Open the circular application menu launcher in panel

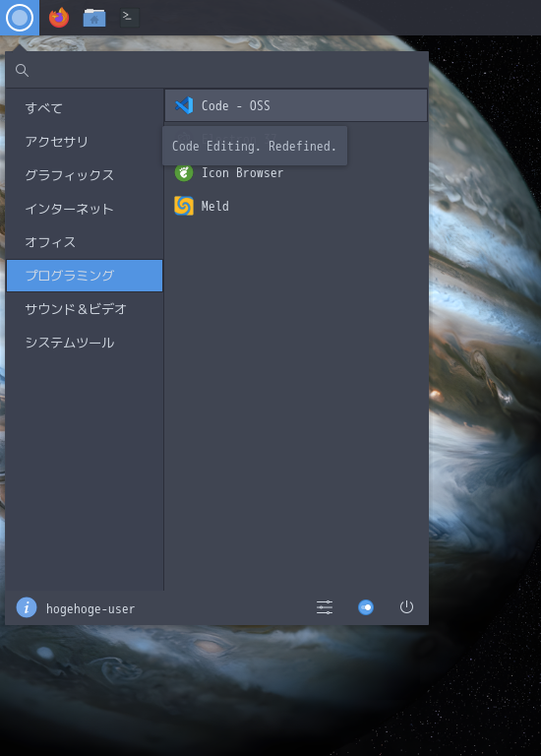coord(20,18)
